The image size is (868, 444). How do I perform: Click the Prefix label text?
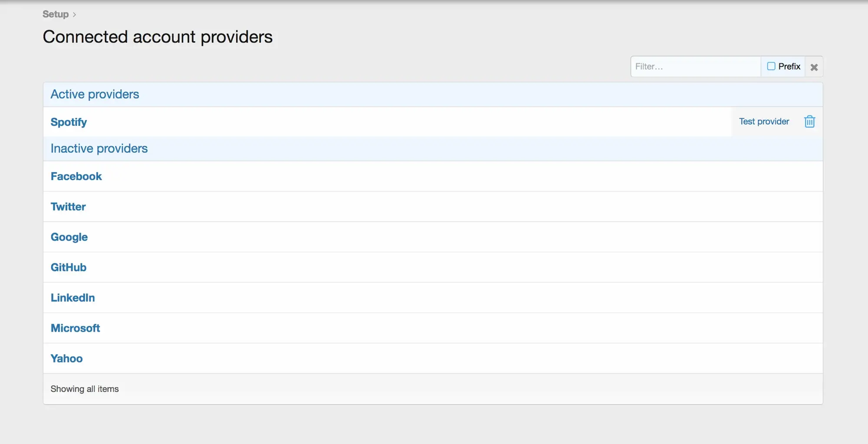[x=789, y=66]
